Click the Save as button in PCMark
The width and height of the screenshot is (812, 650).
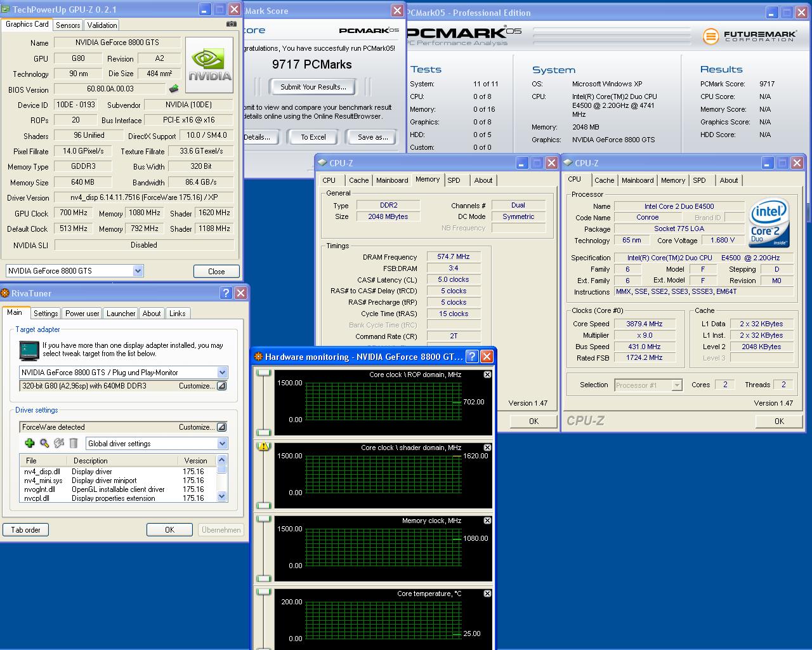373,137
